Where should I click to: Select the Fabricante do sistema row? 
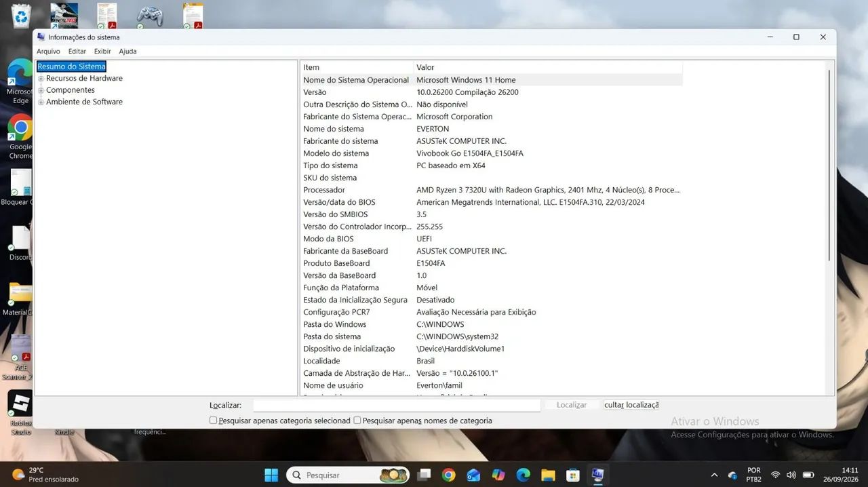492,141
